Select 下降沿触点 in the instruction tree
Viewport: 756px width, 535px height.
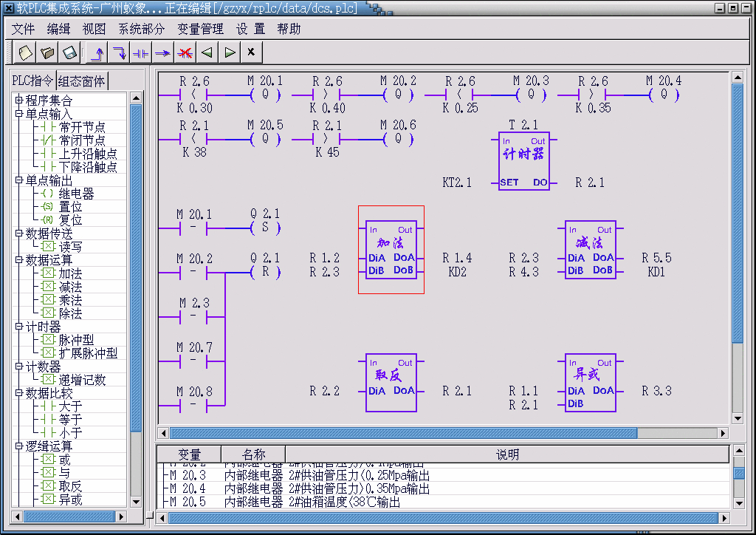[x=88, y=167]
